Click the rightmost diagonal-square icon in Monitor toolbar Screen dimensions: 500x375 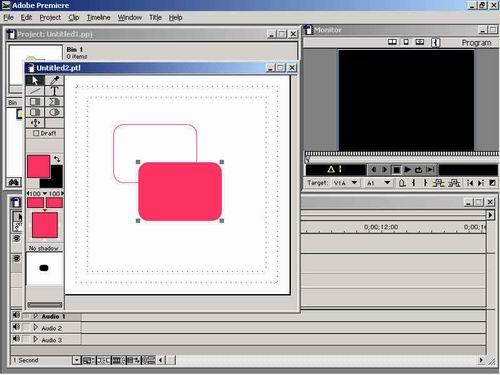click(x=492, y=183)
